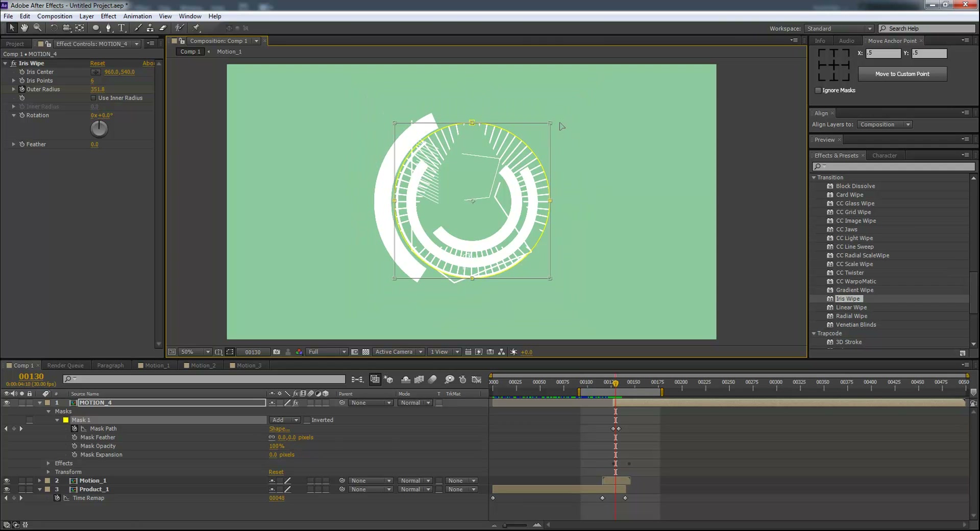
Task: Toggle the transparency grid icon
Action: pyautogui.click(x=366, y=352)
